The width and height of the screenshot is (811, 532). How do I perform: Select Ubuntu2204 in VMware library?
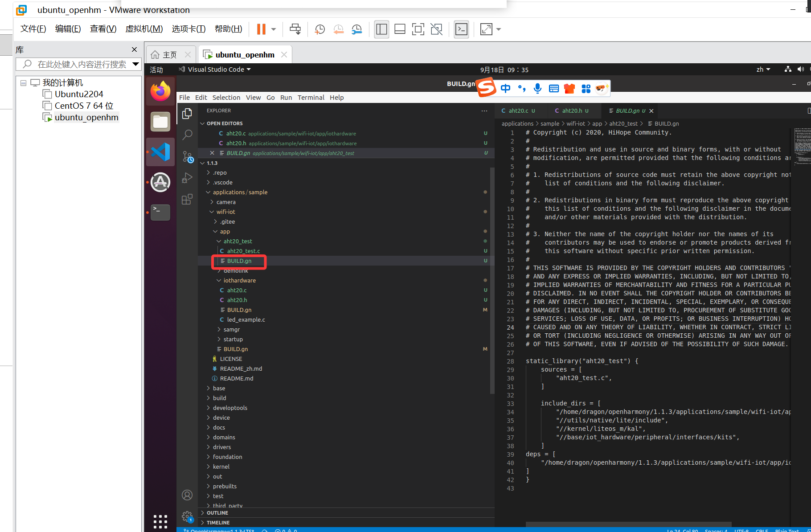[79, 94]
